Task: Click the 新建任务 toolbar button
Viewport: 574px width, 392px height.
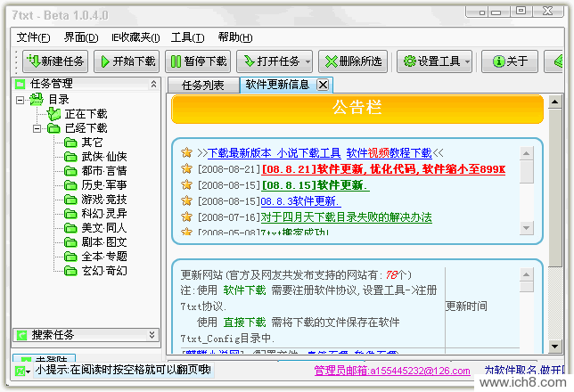Action: point(55,61)
